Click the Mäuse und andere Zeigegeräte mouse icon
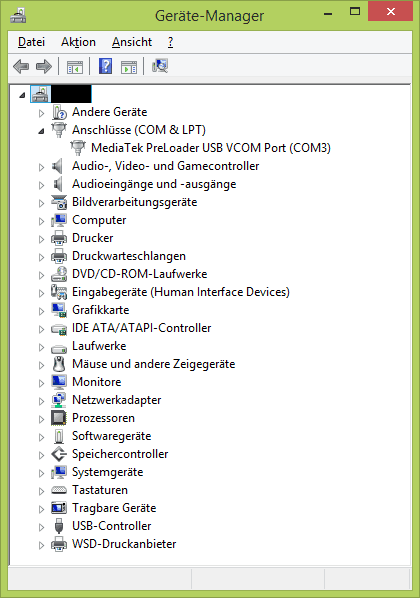420x598 pixels. click(59, 364)
